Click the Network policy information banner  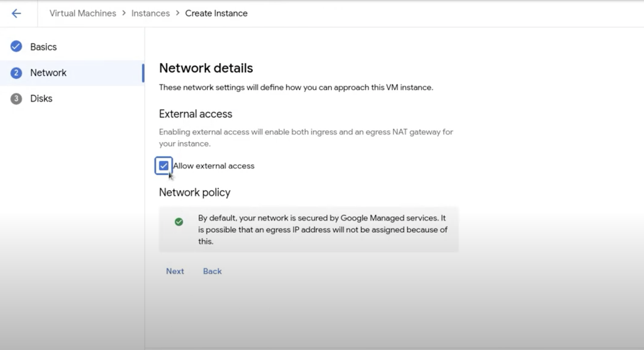308,229
